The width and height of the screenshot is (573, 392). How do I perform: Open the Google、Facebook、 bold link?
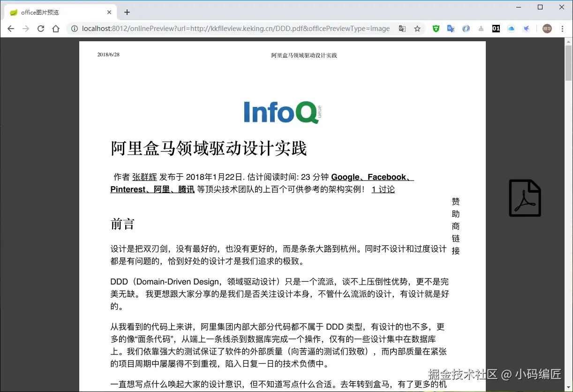tap(372, 177)
